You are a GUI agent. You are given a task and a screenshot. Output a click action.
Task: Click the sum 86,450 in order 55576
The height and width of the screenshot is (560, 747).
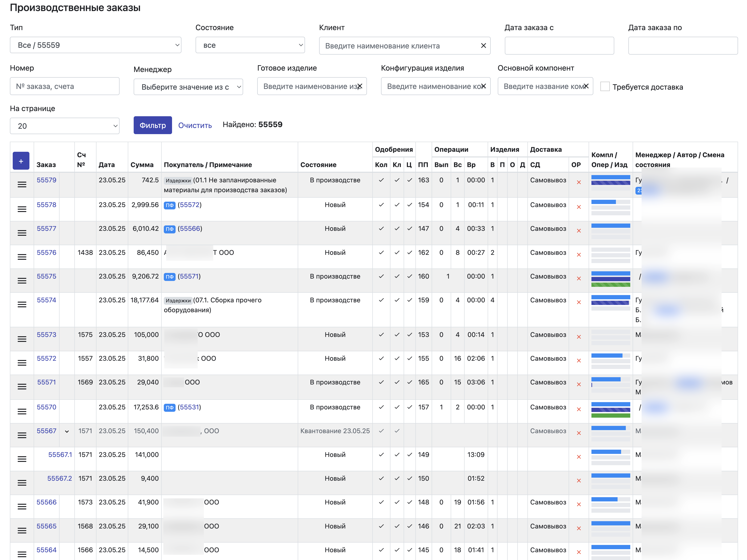[x=148, y=252]
